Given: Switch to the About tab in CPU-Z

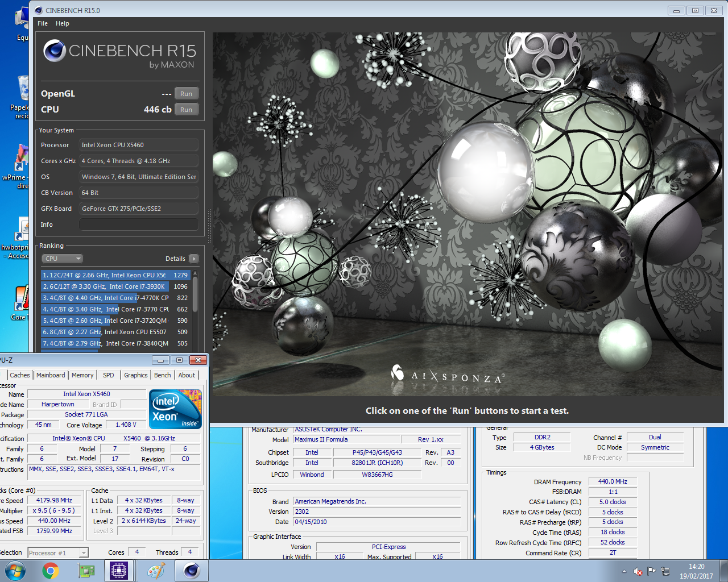Looking at the screenshot, I should [x=187, y=375].
